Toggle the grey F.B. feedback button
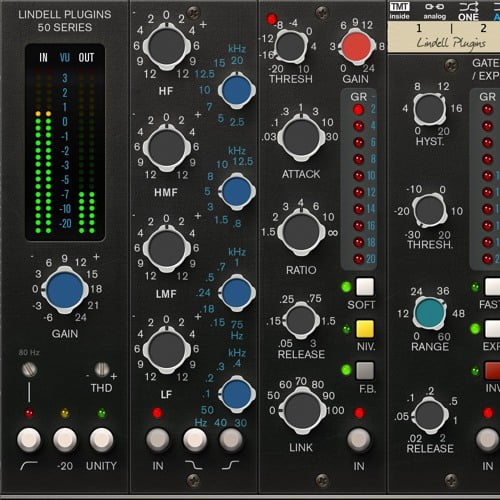 pos(365,371)
